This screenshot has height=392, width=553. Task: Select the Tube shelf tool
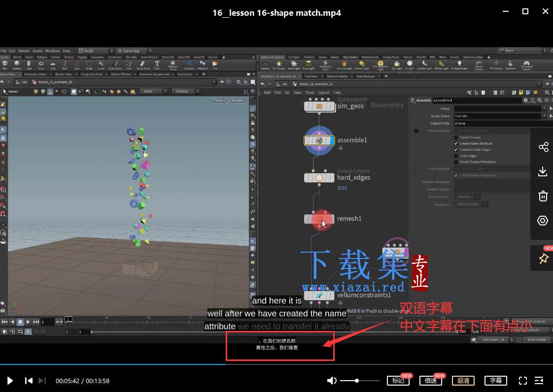[29, 65]
